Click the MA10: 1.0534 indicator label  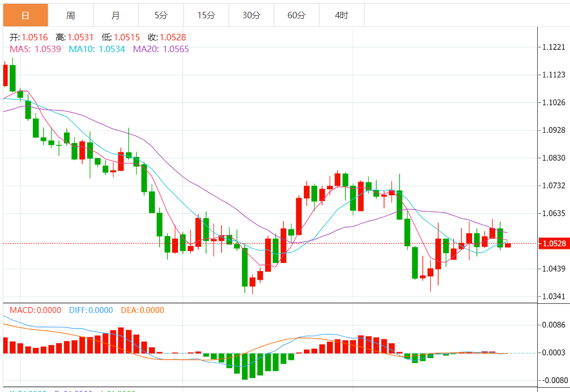coord(97,49)
